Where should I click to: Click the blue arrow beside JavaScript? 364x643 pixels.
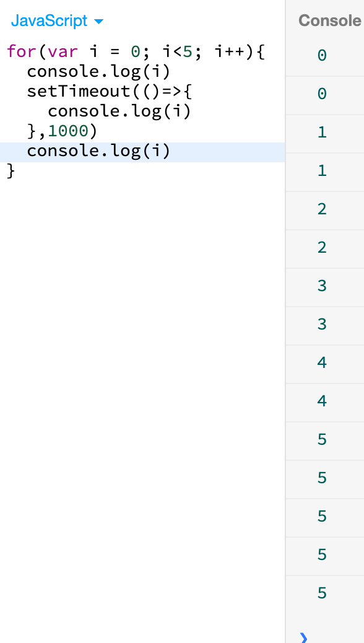pyautogui.click(x=98, y=21)
